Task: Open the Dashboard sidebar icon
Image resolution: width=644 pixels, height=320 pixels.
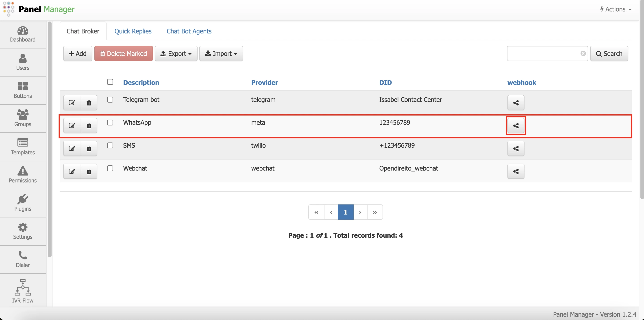Action: tap(23, 34)
